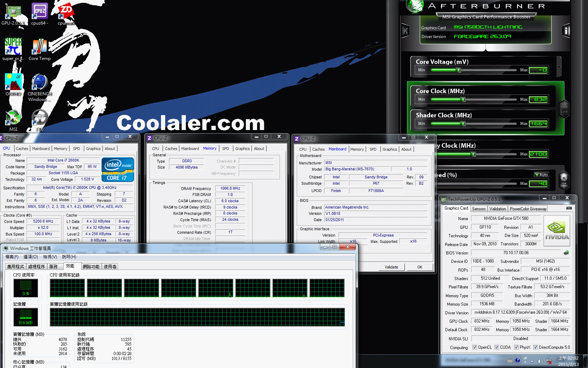Click the Core Voltage +0 value field

tap(538, 70)
